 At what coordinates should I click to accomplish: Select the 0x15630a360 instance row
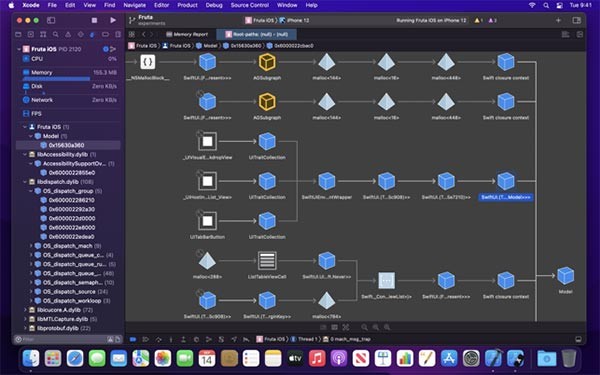[x=68, y=145]
